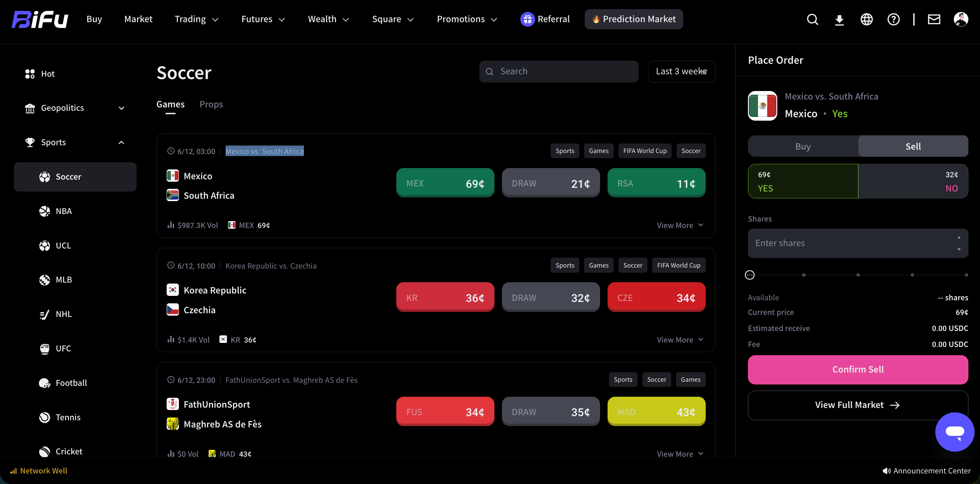The height and width of the screenshot is (484, 980).
Task: Click the shares slider start handle
Action: [749, 275]
